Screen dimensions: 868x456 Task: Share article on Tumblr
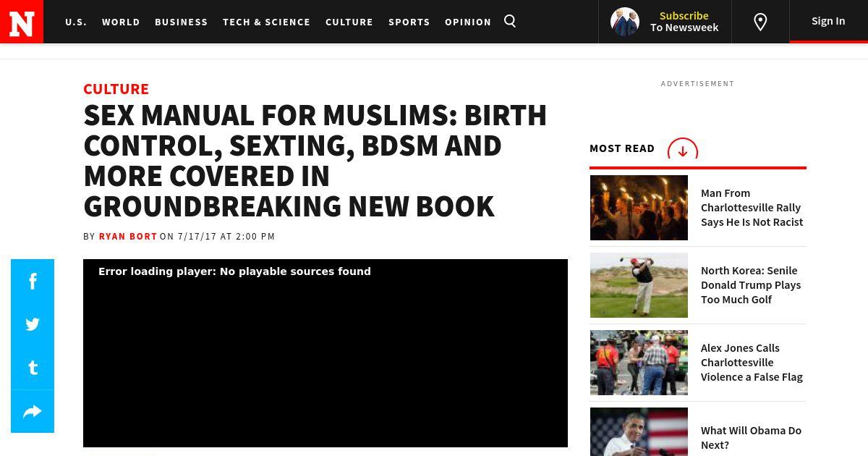tap(33, 368)
